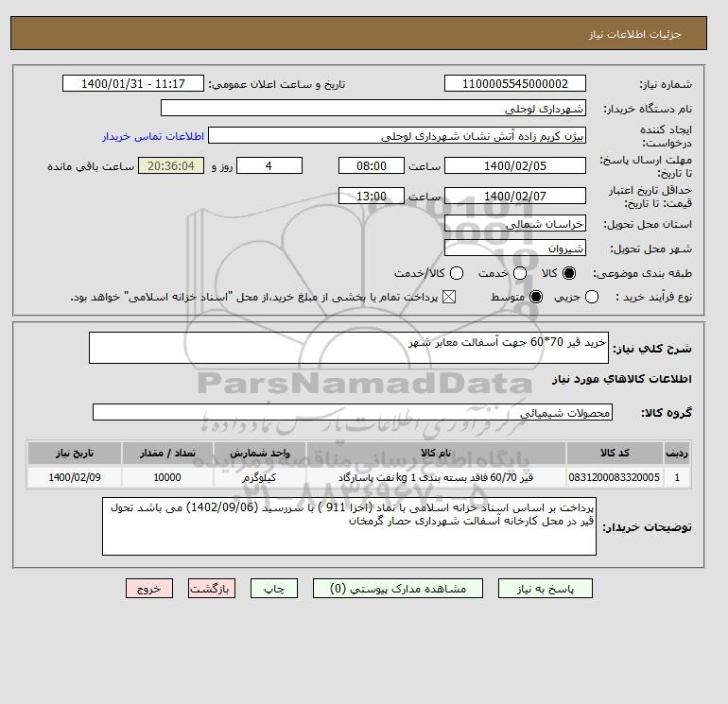Click product code 0831200083320005 cell
This screenshot has height=704, width=728.
coord(615,477)
